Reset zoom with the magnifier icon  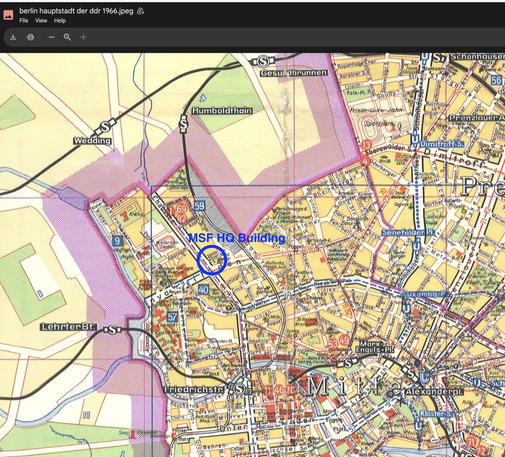pos(67,37)
